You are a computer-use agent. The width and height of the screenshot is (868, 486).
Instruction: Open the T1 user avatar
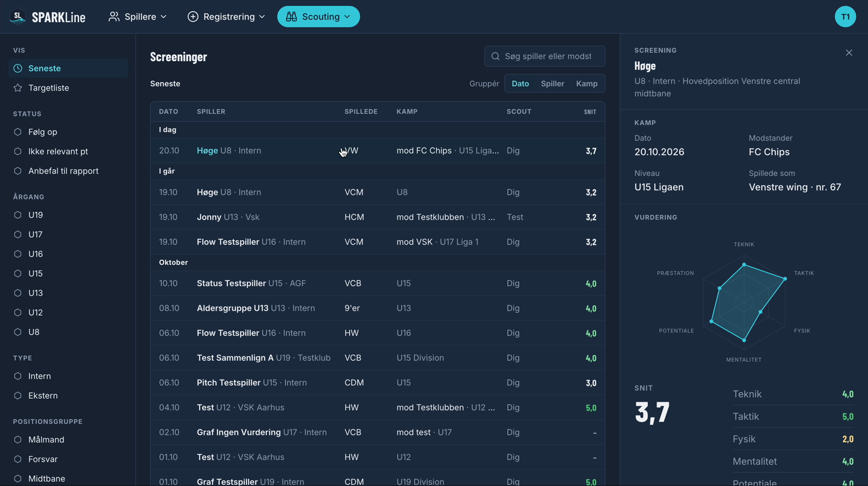coord(845,17)
